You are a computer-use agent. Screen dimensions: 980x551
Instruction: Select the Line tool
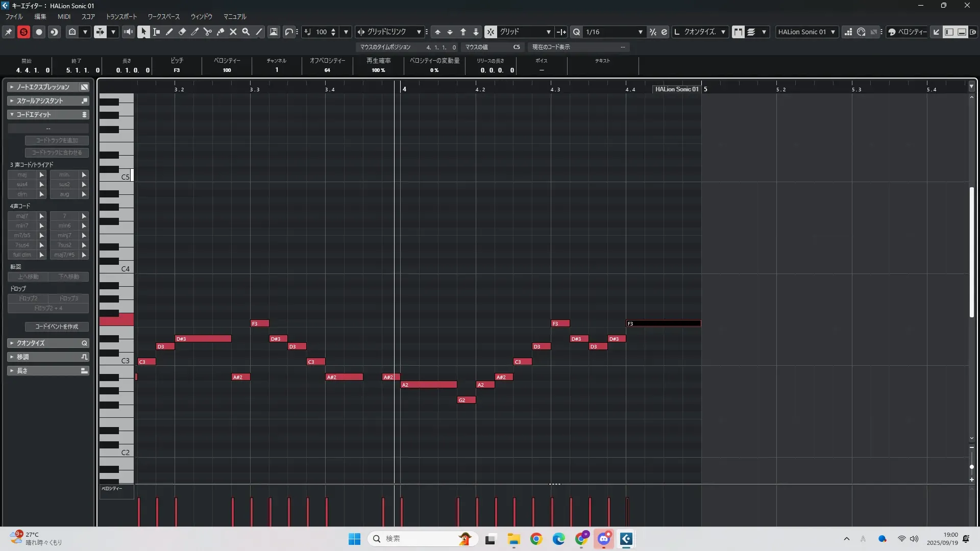click(x=259, y=32)
